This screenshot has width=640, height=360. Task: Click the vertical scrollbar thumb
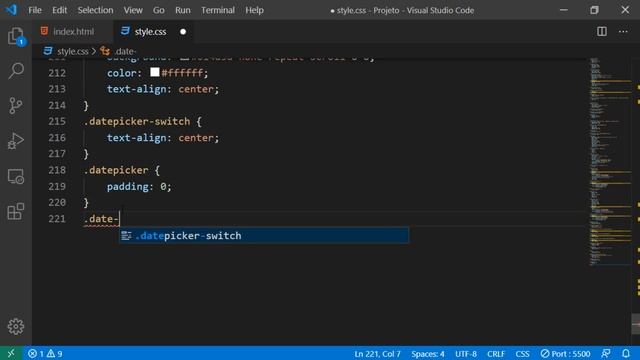coord(636,324)
